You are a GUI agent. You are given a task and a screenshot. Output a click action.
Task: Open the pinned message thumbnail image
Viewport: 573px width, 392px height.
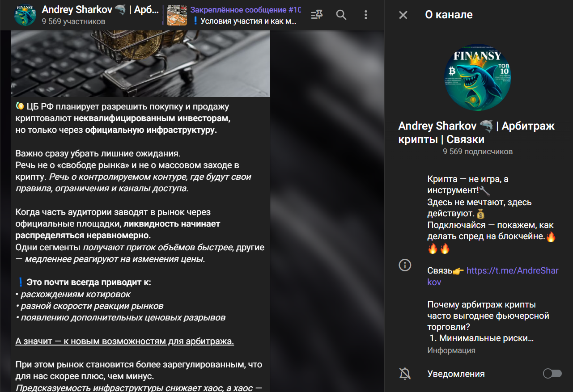click(x=177, y=15)
